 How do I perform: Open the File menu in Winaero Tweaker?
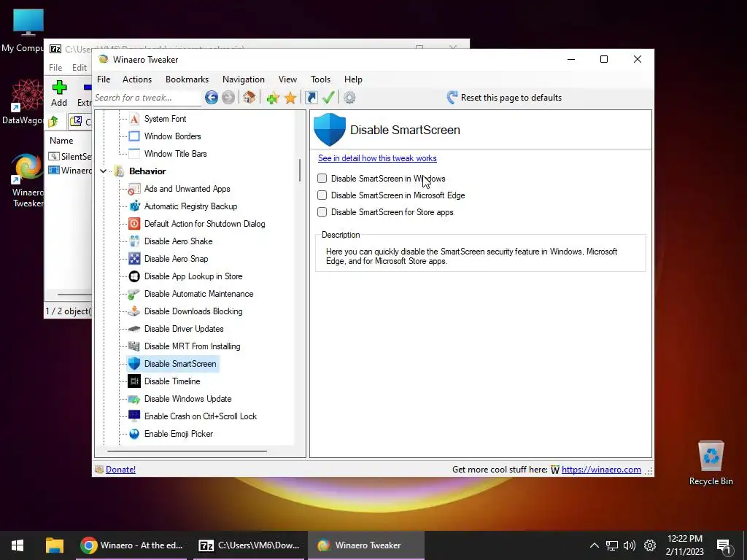(x=104, y=79)
